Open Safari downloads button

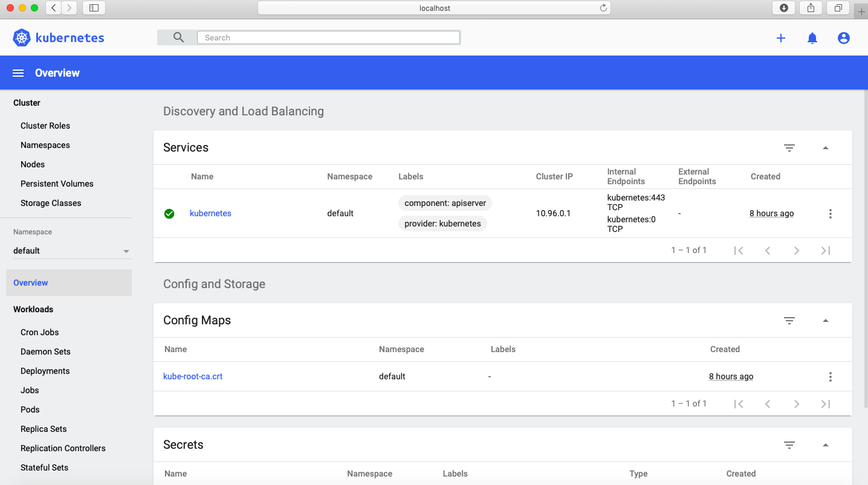click(784, 8)
